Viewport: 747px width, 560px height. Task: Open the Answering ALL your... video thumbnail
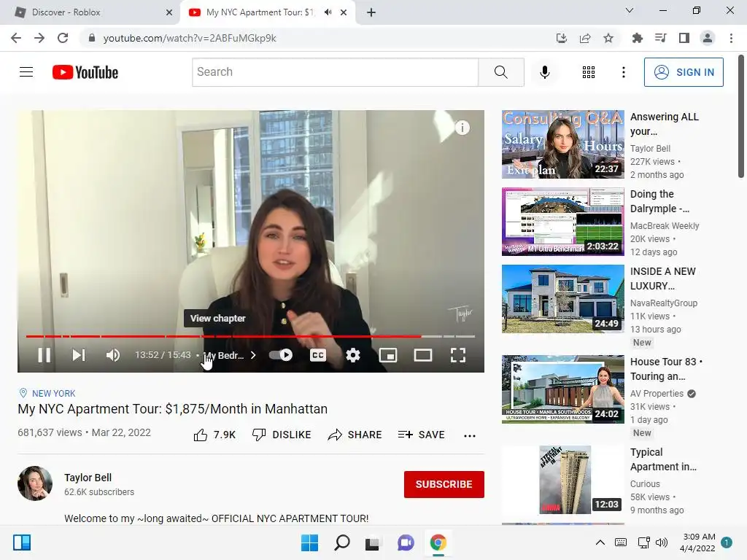coord(562,144)
